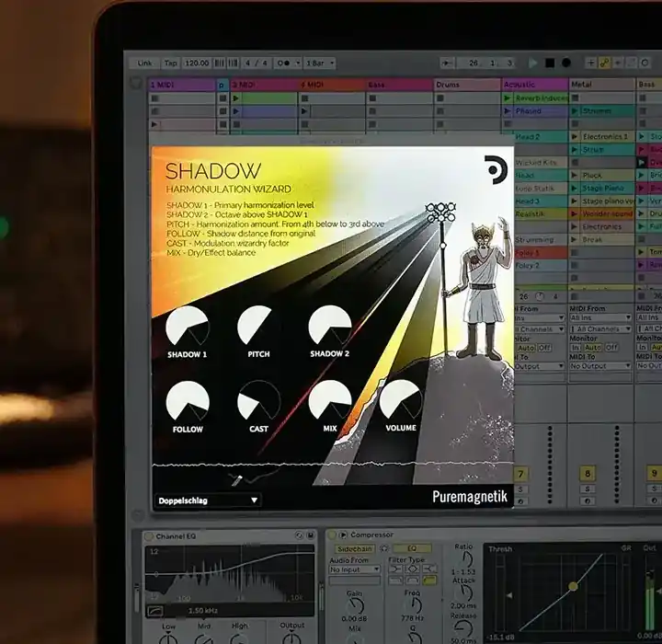Activate track 8 number button
The image size is (662, 644).
588,474
